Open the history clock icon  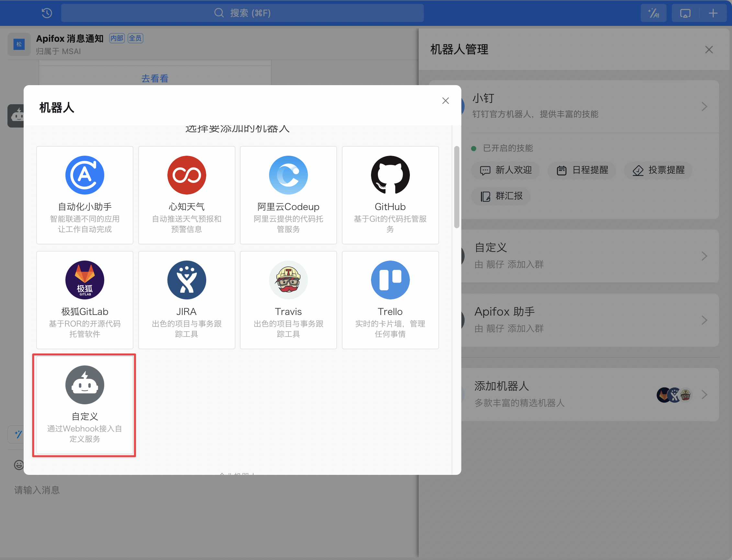(x=47, y=13)
